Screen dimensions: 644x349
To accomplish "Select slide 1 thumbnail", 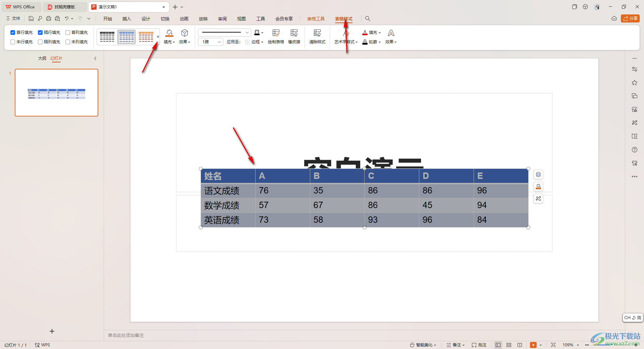I will [56, 93].
